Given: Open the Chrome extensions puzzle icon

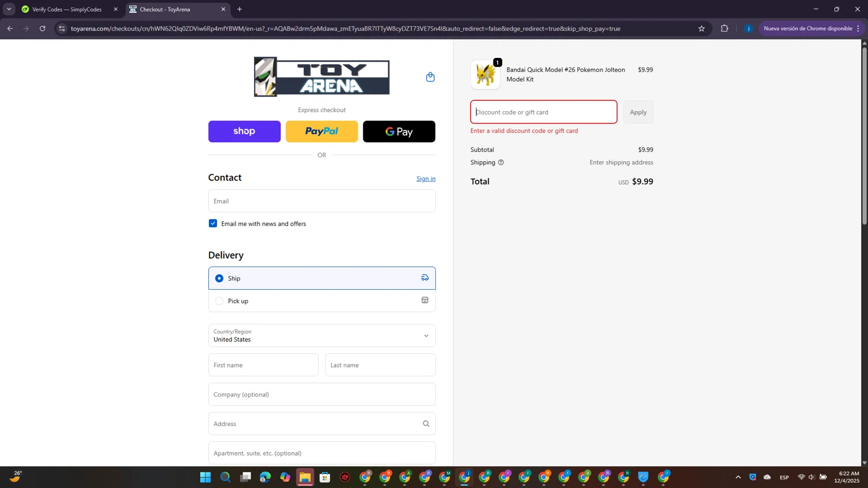Looking at the screenshot, I should click(x=724, y=28).
